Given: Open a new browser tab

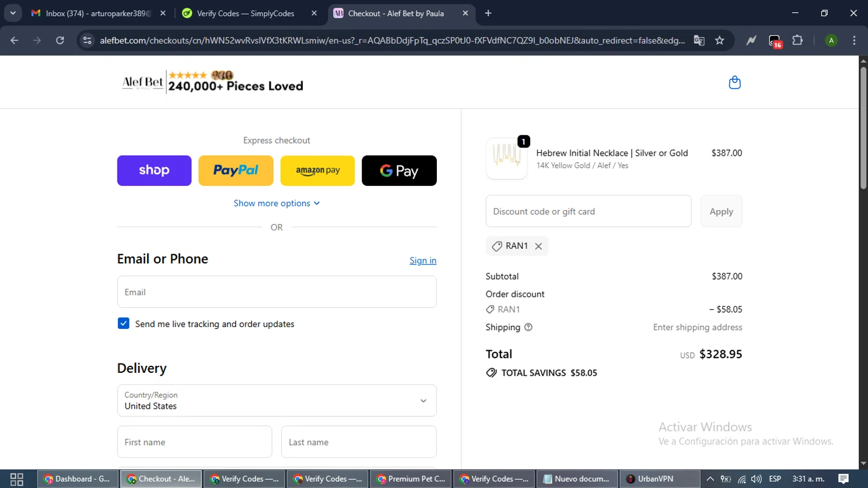Looking at the screenshot, I should pyautogui.click(x=488, y=13).
